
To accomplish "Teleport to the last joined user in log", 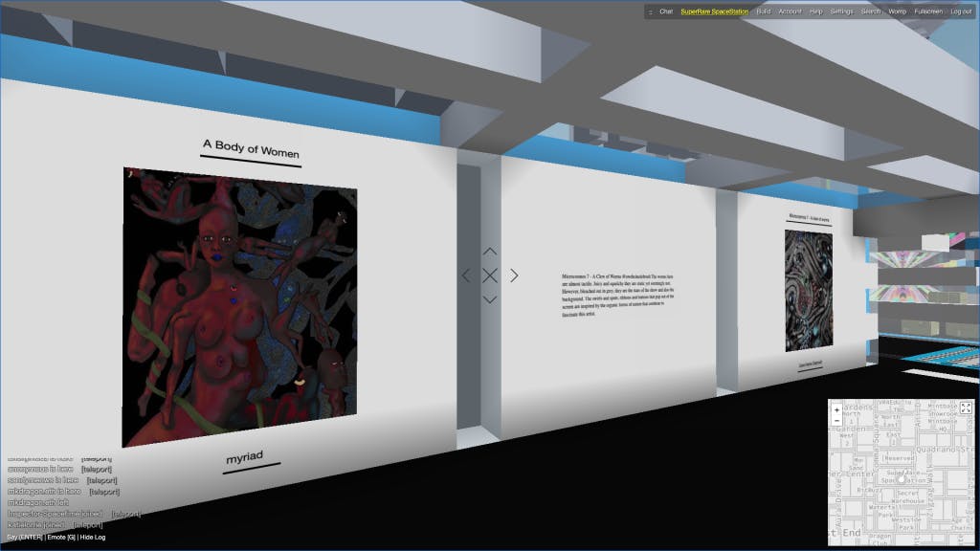I will [88, 525].
